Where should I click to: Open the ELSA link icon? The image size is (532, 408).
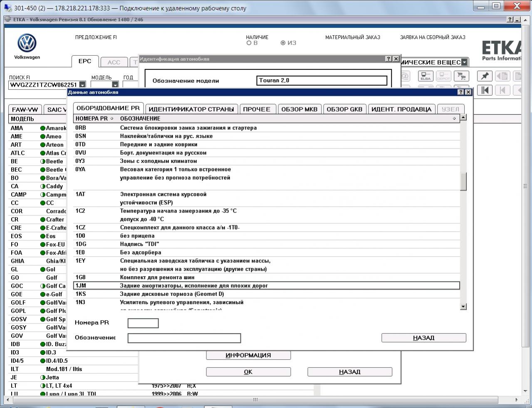(x=426, y=76)
